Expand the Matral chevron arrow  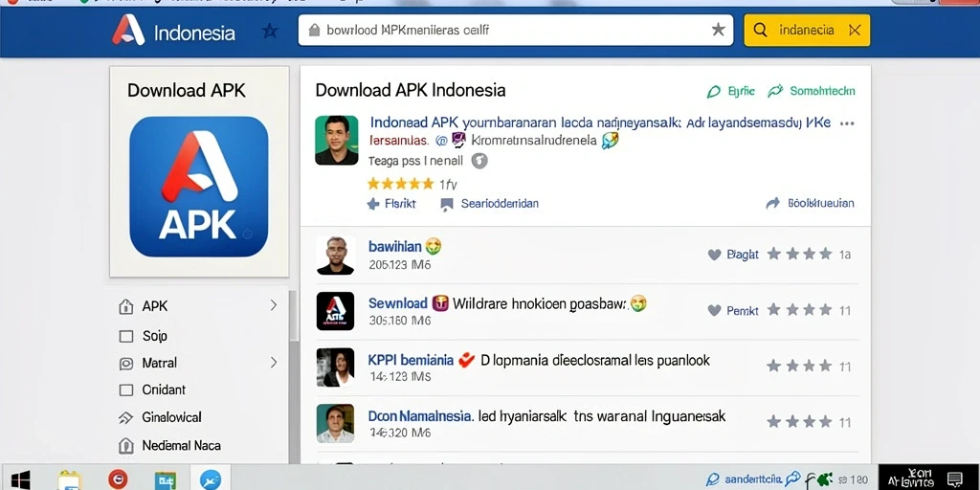[x=273, y=363]
